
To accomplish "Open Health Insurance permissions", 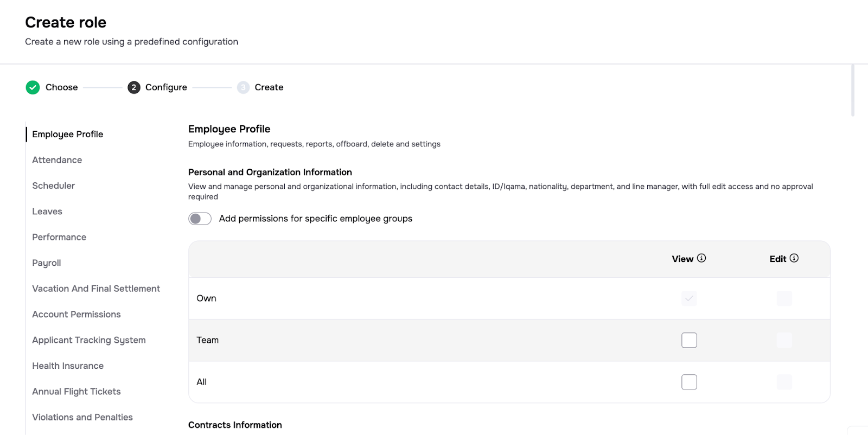I will coord(68,366).
